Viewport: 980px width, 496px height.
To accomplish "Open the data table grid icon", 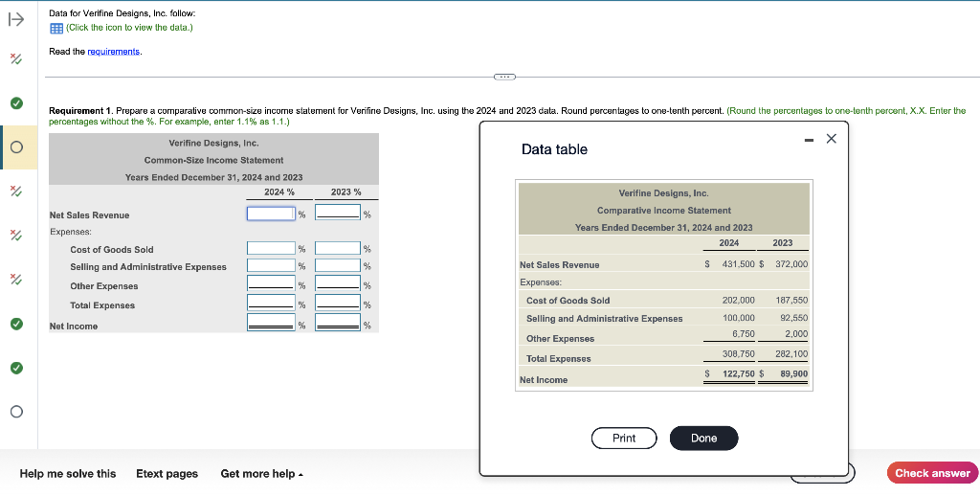I will pos(56,28).
